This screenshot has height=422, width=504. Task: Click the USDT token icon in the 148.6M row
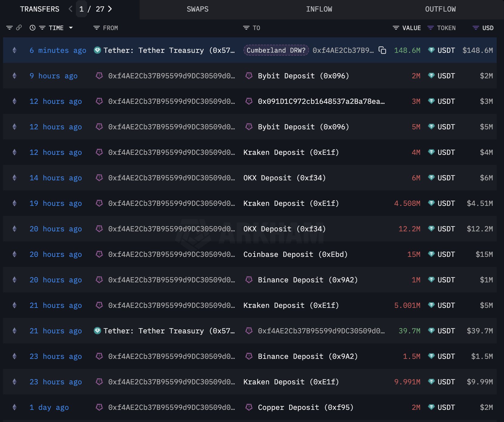(x=431, y=50)
